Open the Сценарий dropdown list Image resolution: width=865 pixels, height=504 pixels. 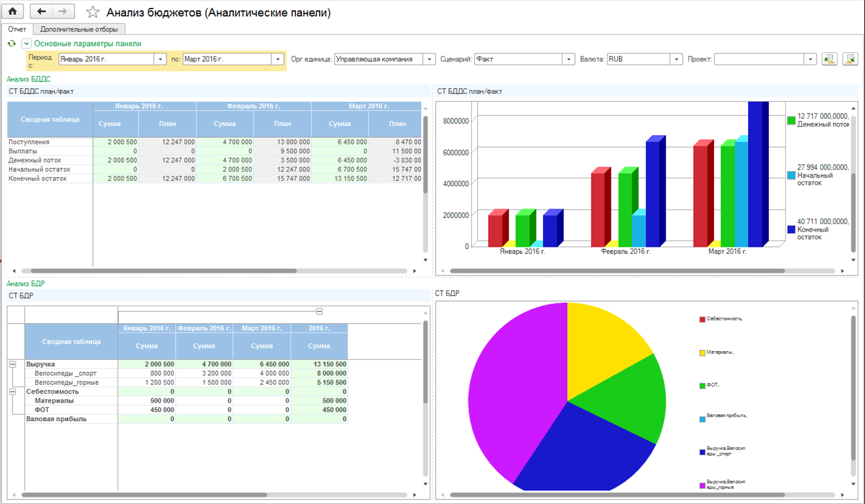click(x=569, y=59)
